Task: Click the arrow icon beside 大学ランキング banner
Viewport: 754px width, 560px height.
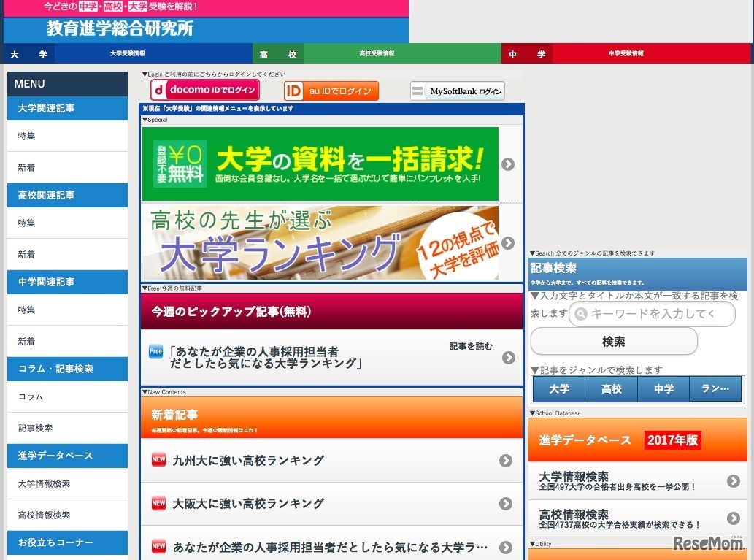Action: coord(508,243)
